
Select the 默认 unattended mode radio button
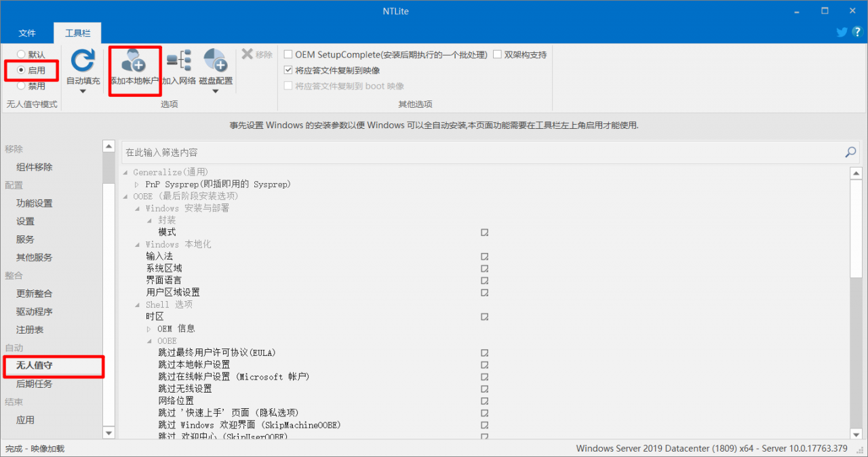coord(22,54)
